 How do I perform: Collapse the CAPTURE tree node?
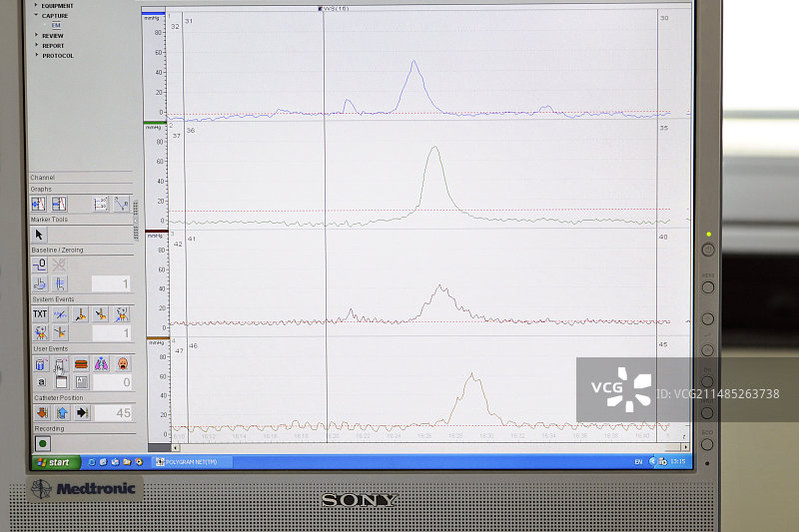click(37, 15)
